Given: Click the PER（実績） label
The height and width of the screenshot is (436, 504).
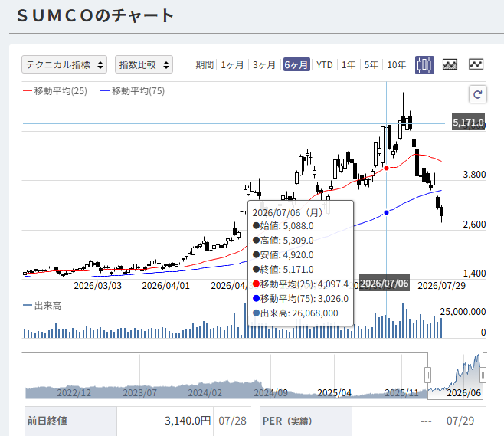Looking at the screenshot, I should tap(287, 421).
